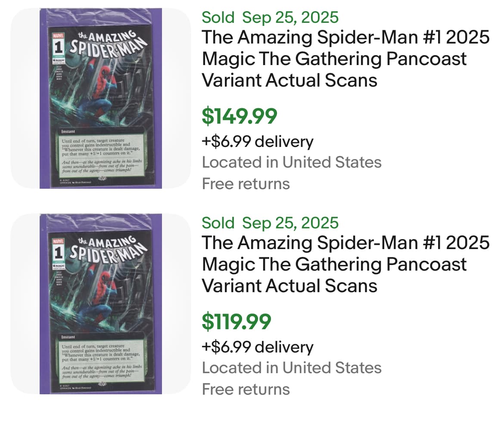Click Free returns on the $149.99 listing
This screenshot has width=504, height=421.
(x=246, y=184)
